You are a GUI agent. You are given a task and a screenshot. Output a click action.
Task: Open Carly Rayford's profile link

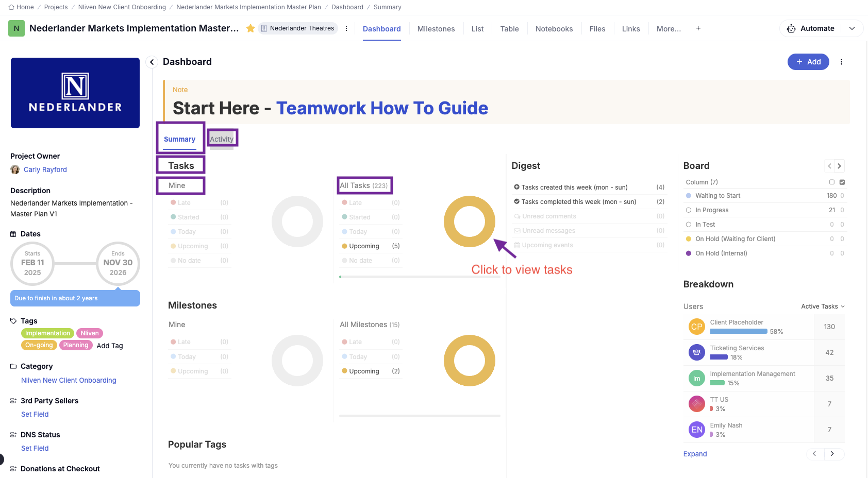(45, 169)
